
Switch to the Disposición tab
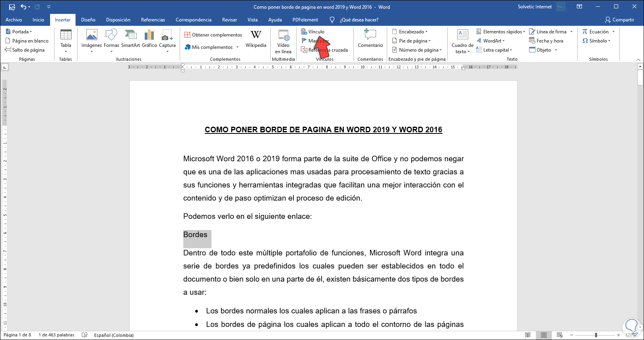[118, 20]
